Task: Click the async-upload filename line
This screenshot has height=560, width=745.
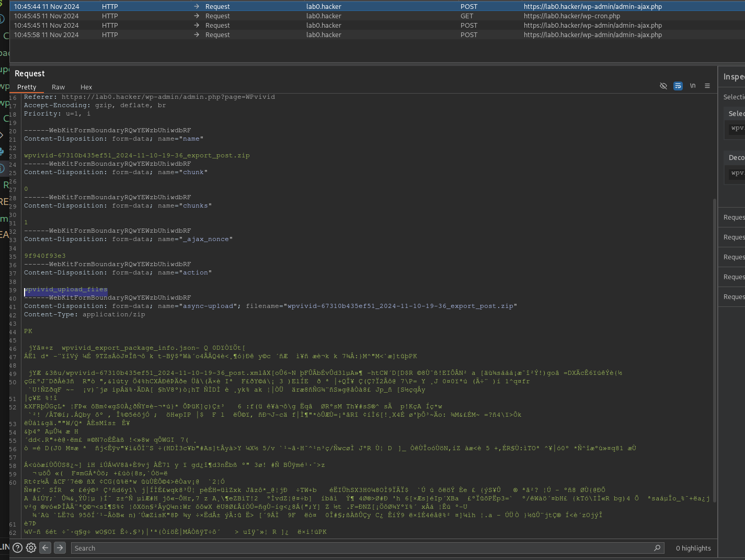Action: (x=270, y=306)
